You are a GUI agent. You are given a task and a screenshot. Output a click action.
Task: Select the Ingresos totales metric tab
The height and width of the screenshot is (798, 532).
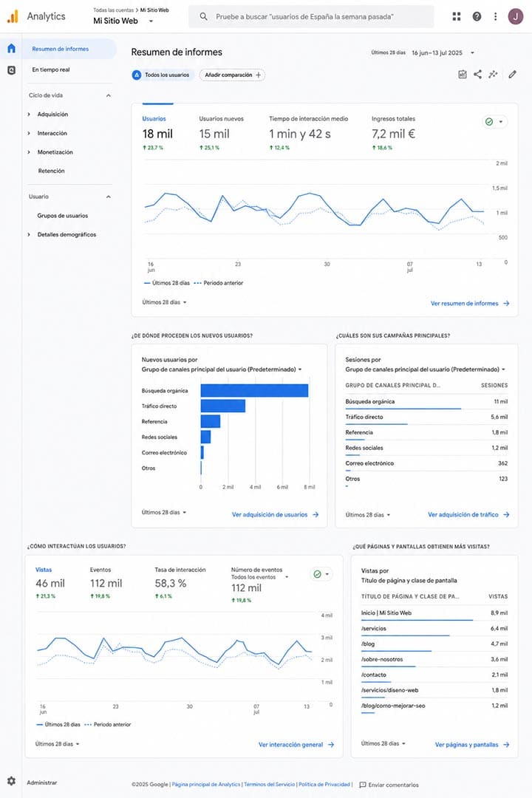394,132
